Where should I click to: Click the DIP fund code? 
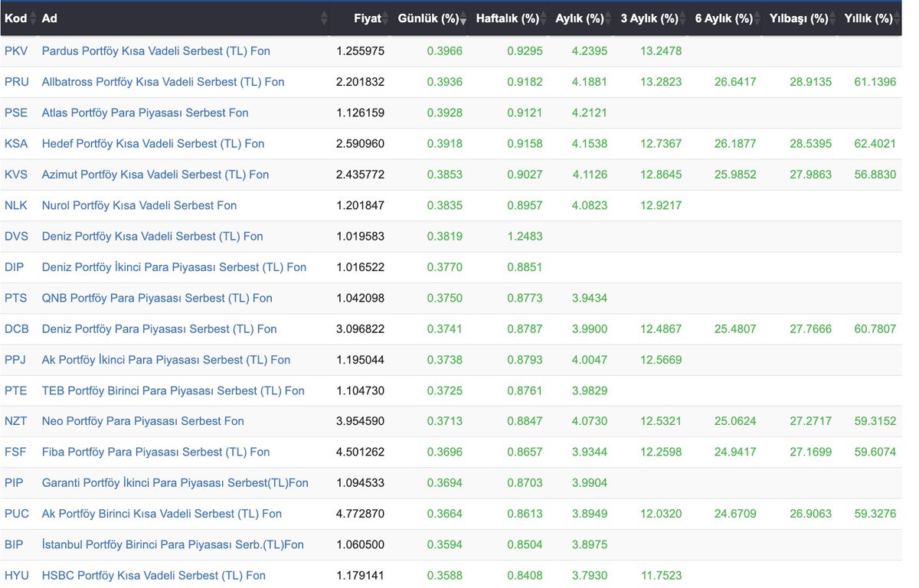pyautogui.click(x=15, y=267)
